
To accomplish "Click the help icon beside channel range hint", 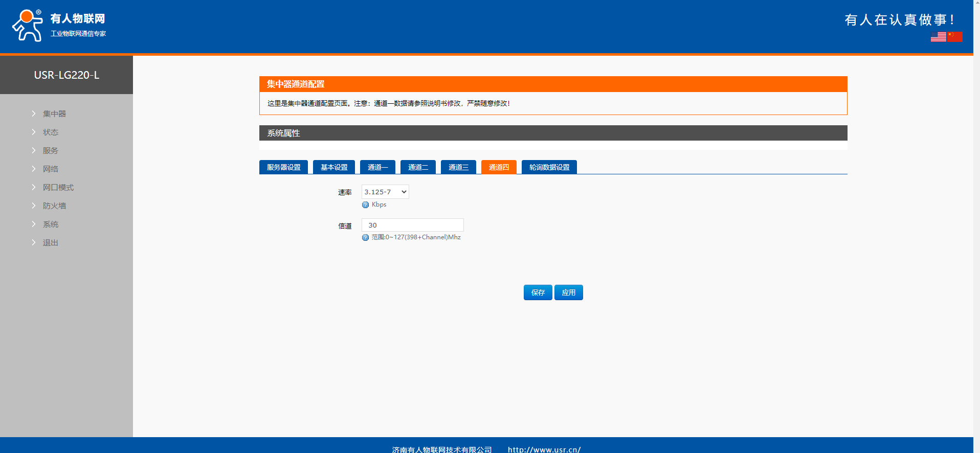I will point(365,238).
